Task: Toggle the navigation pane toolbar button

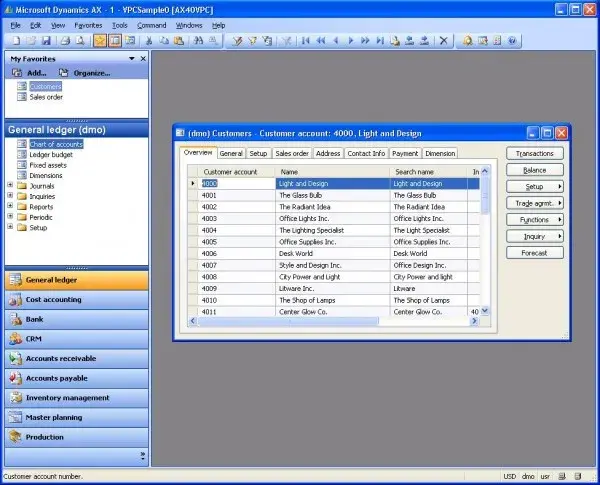Action: 115,41
